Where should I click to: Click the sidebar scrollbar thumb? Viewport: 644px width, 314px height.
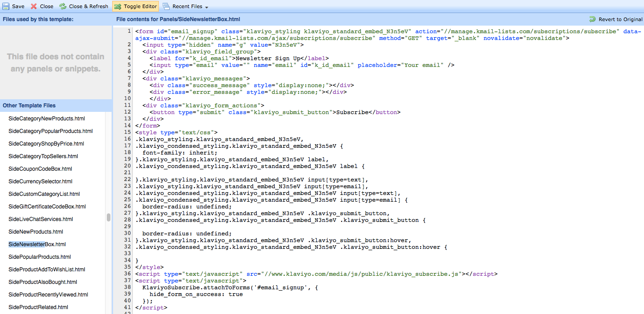point(109,217)
